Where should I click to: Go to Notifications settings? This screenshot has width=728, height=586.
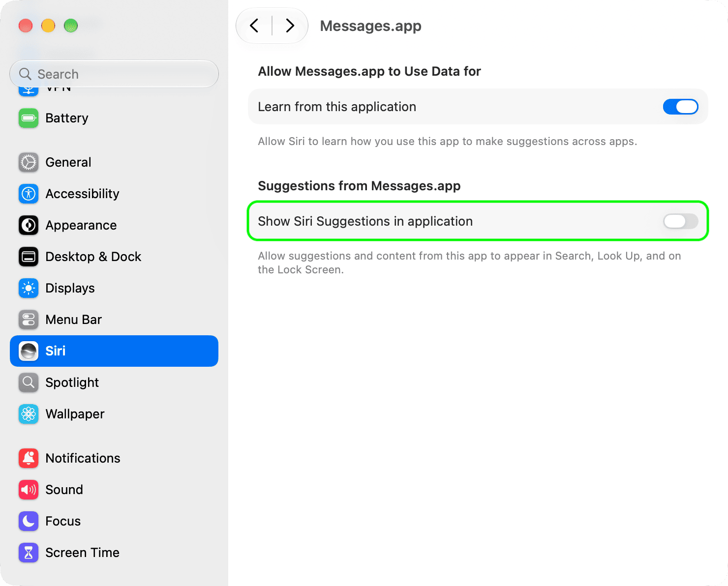tap(114, 458)
